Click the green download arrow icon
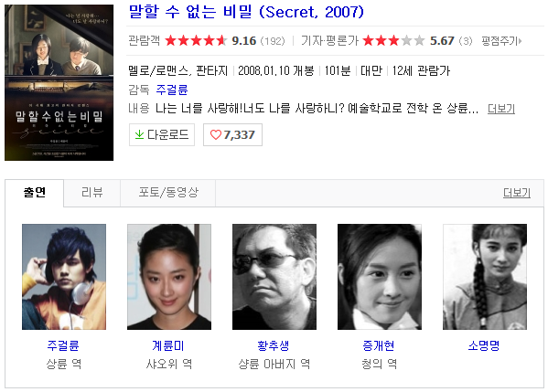548x392 pixels. 139,134
